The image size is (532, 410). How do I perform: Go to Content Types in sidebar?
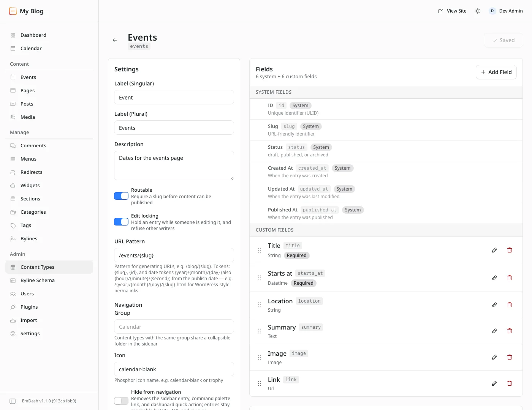point(49,267)
